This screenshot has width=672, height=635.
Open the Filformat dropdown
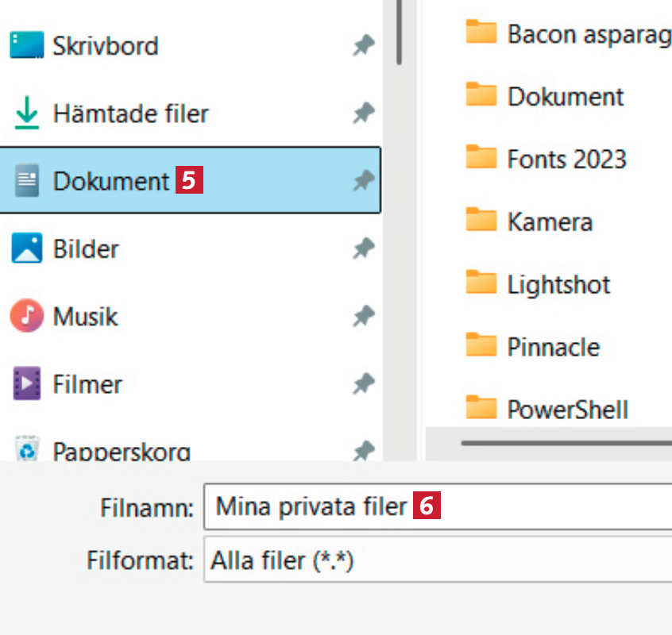point(437,561)
